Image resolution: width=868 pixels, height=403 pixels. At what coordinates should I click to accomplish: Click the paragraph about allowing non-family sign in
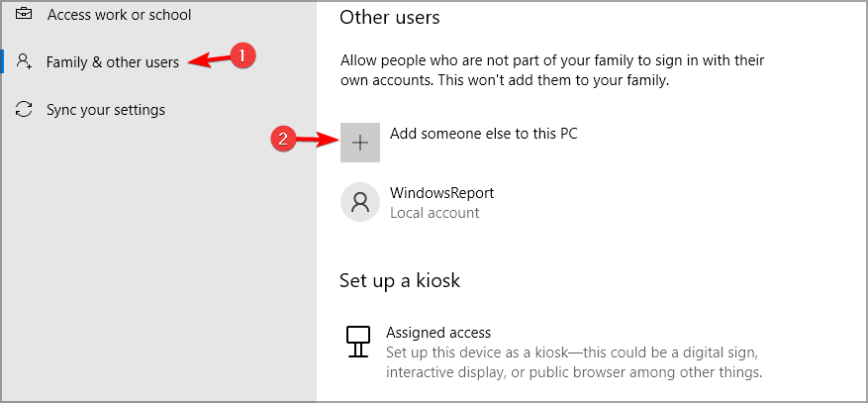point(552,69)
